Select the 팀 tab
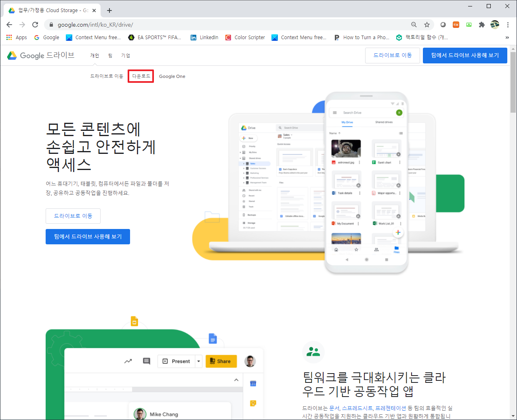The width and height of the screenshot is (517, 420). tap(110, 56)
